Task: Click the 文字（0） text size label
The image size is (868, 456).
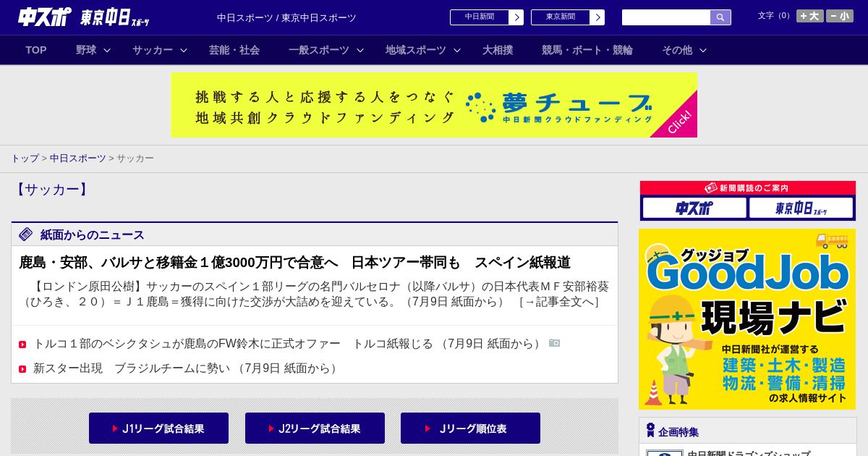Action: pyautogui.click(x=775, y=16)
